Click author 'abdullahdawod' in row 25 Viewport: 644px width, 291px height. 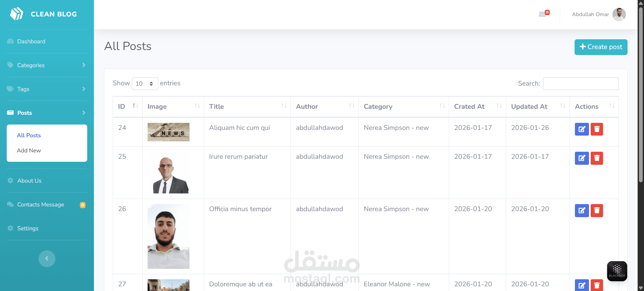[319, 156]
